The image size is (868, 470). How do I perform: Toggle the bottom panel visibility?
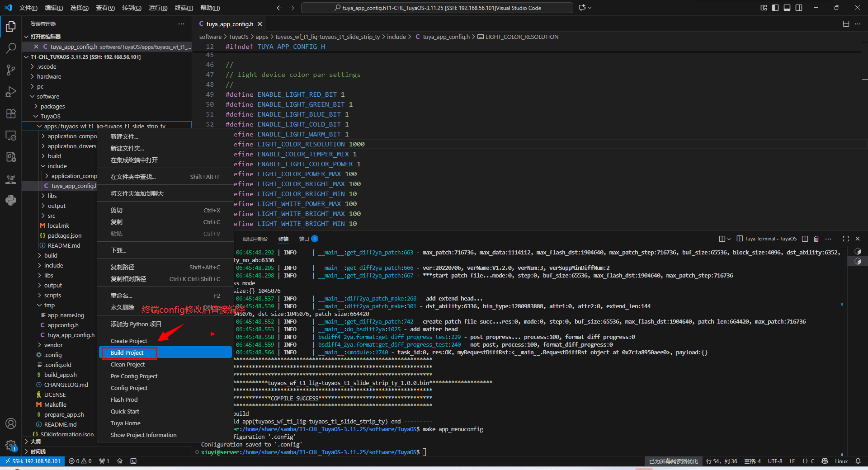(x=787, y=8)
